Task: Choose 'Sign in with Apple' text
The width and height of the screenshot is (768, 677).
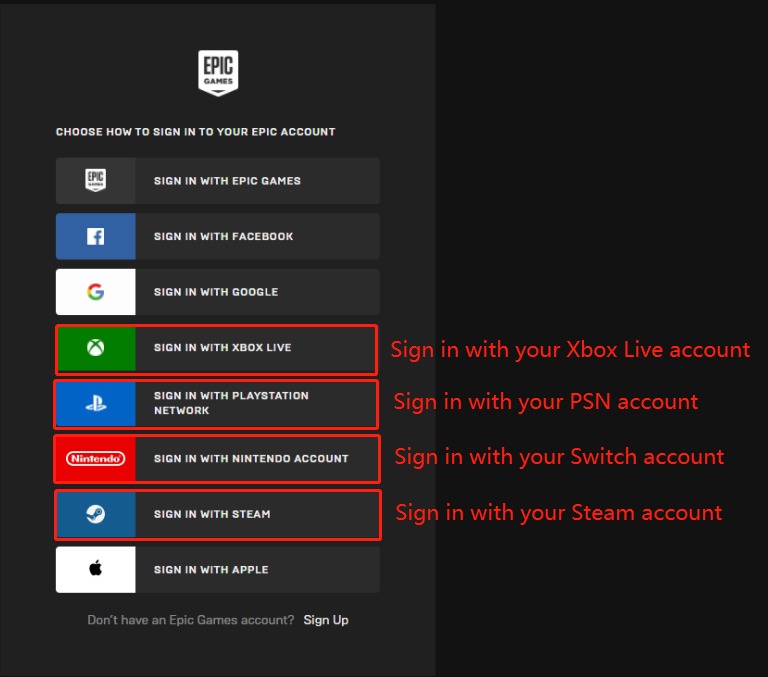Action: coord(211,570)
